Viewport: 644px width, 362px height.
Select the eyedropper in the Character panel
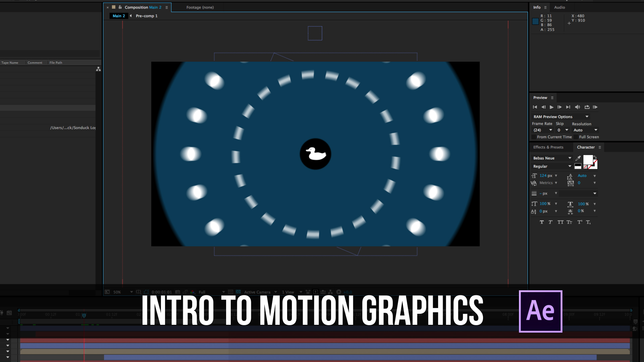click(578, 158)
